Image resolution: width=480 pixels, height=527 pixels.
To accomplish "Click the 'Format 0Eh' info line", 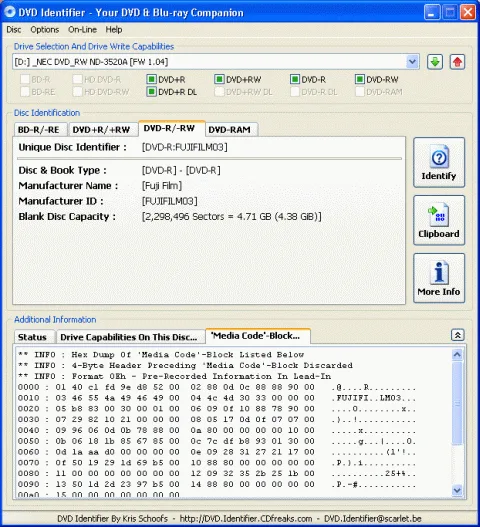I will click(x=174, y=376).
